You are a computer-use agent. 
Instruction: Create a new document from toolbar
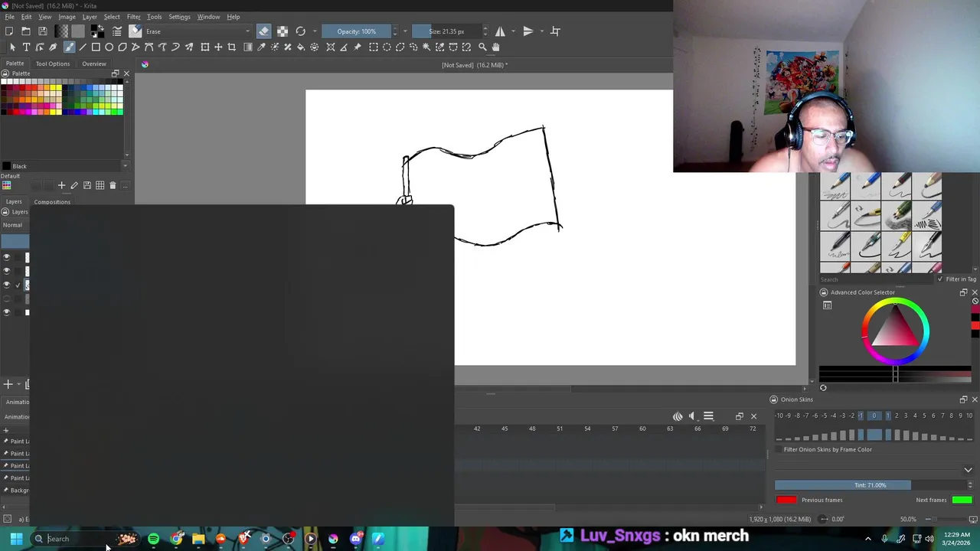point(8,31)
